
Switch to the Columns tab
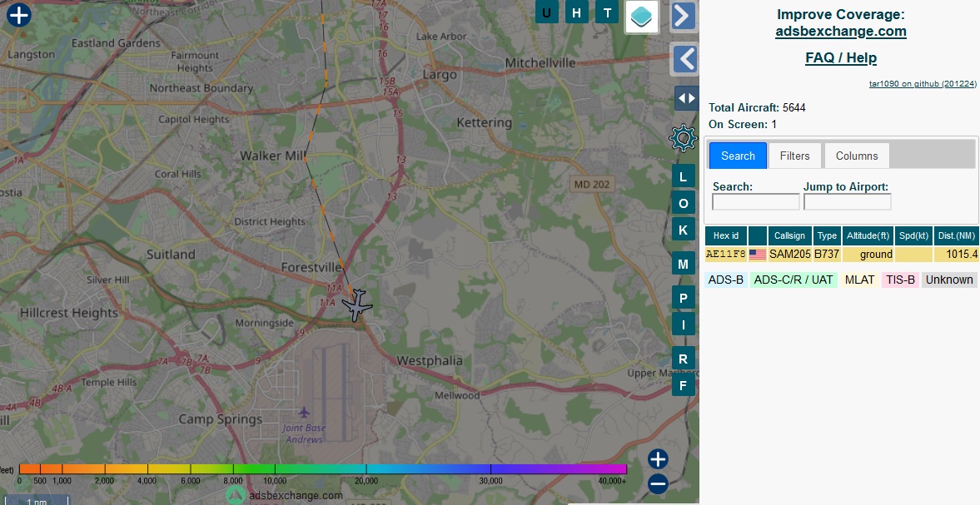(x=856, y=156)
